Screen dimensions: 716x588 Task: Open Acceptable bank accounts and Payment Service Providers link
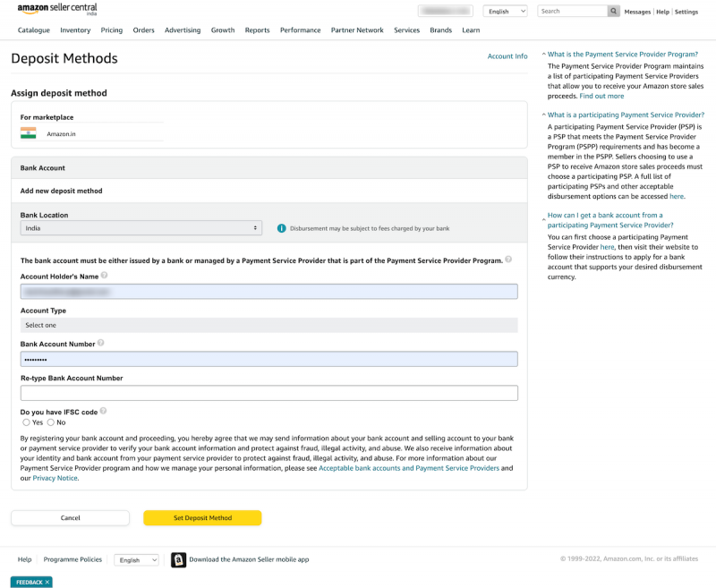[x=409, y=468]
